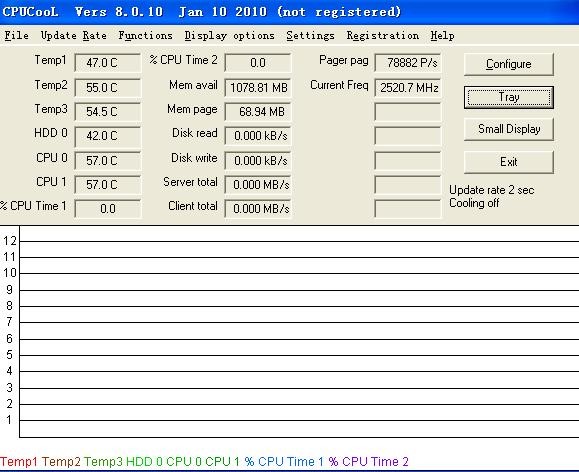Open the Help menu
This screenshot has width=579, height=472.
(442, 35)
